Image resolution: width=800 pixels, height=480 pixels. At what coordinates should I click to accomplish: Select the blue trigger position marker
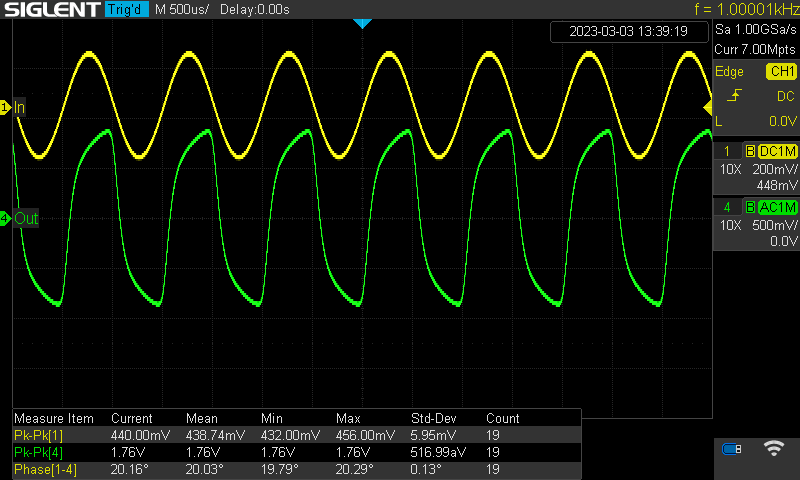point(362,22)
